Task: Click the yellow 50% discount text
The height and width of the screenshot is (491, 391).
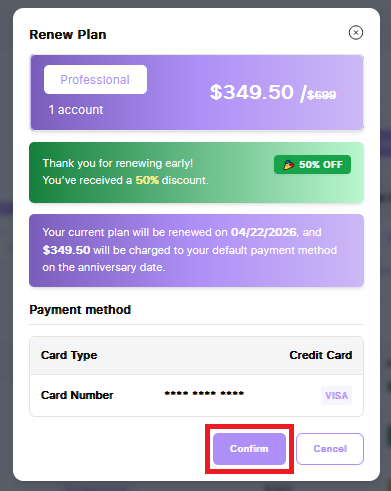Action: pos(147,180)
